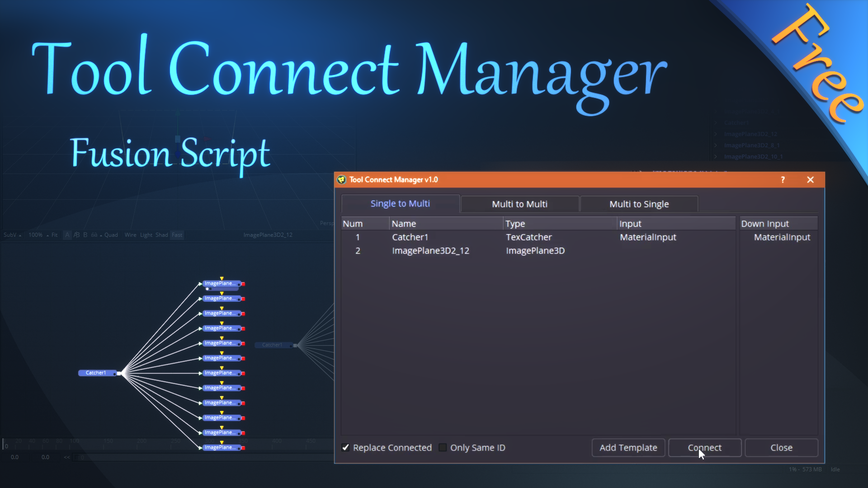Toggle Light in the viewer toolbar
This screenshot has height=488, width=868.
coord(146,235)
